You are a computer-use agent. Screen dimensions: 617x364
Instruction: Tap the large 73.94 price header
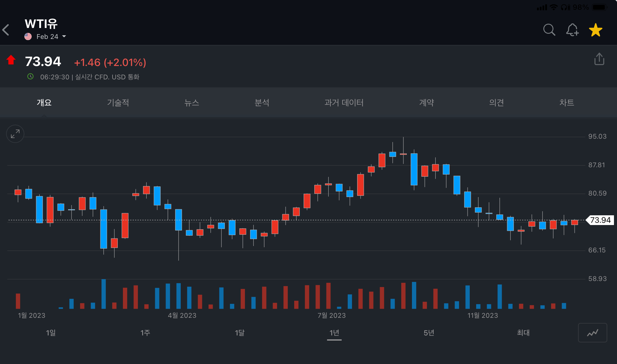(43, 61)
